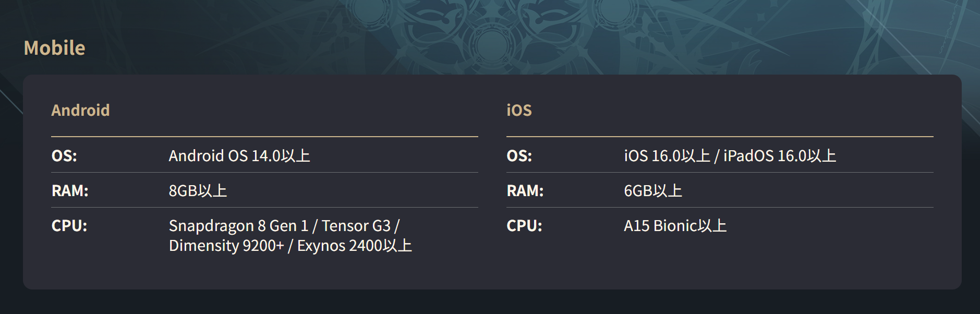This screenshot has height=314, width=980.
Task: Click the gold divider under iOS heading
Action: pos(720,137)
